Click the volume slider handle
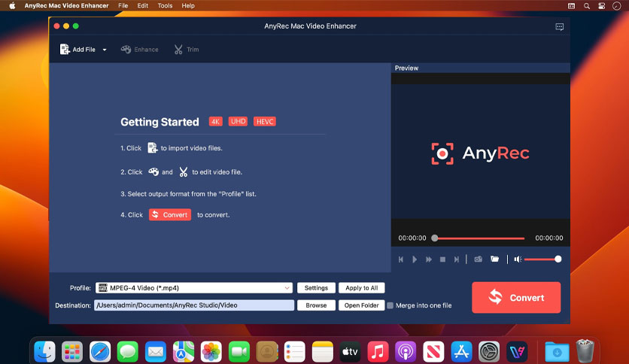 558,259
